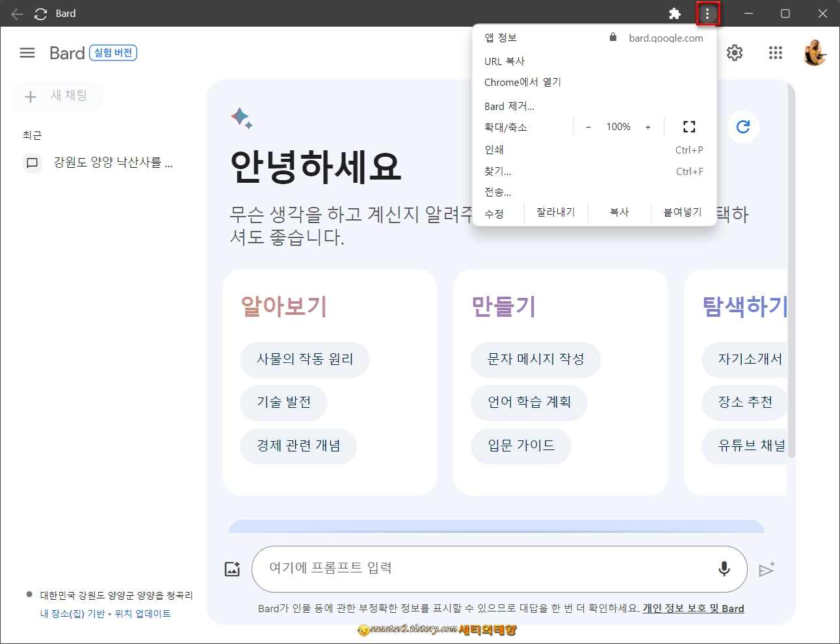The height and width of the screenshot is (644, 840).
Task: Increase zoom with plus button
Action: (648, 127)
